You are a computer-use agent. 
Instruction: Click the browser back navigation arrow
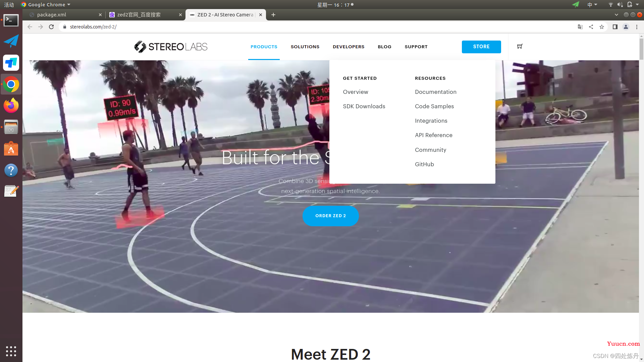(x=30, y=26)
